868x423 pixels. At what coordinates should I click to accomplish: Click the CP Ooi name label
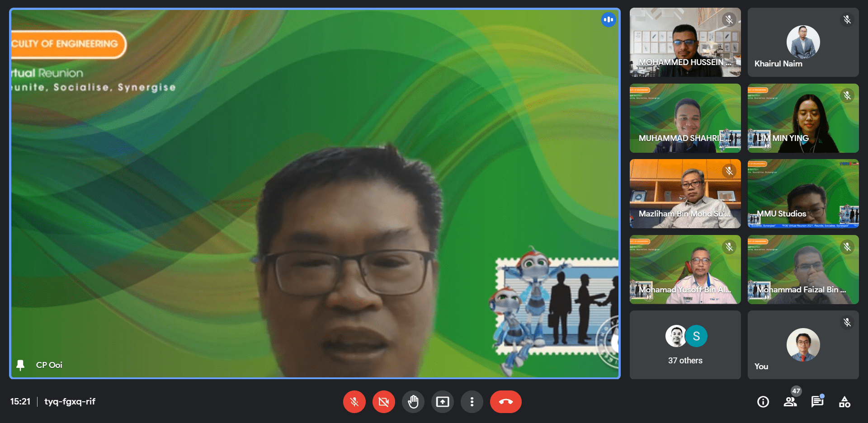49,365
